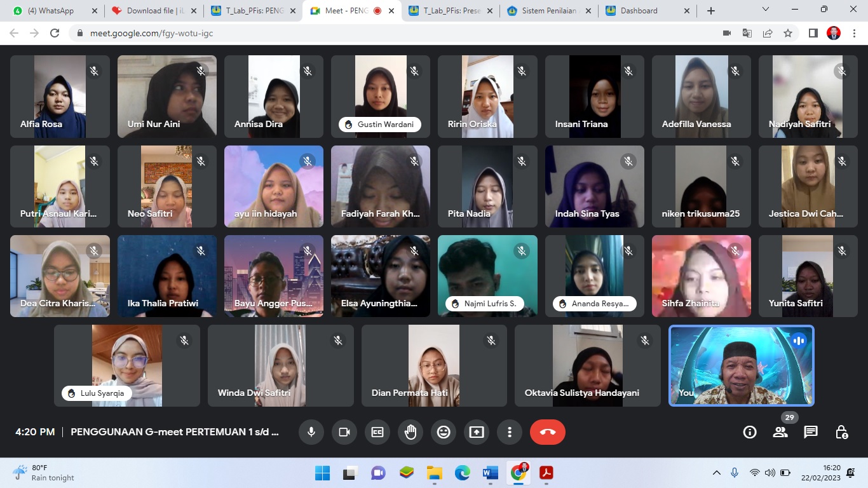Toggle closed captions button
Screen dimensions: 868x488
[377, 432]
